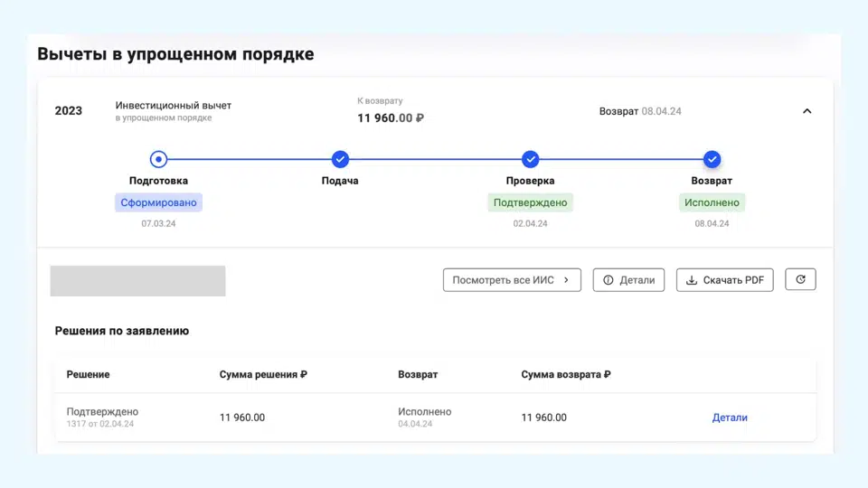868x488 pixels.
Task: Click the Сформировано status badge
Action: (158, 202)
